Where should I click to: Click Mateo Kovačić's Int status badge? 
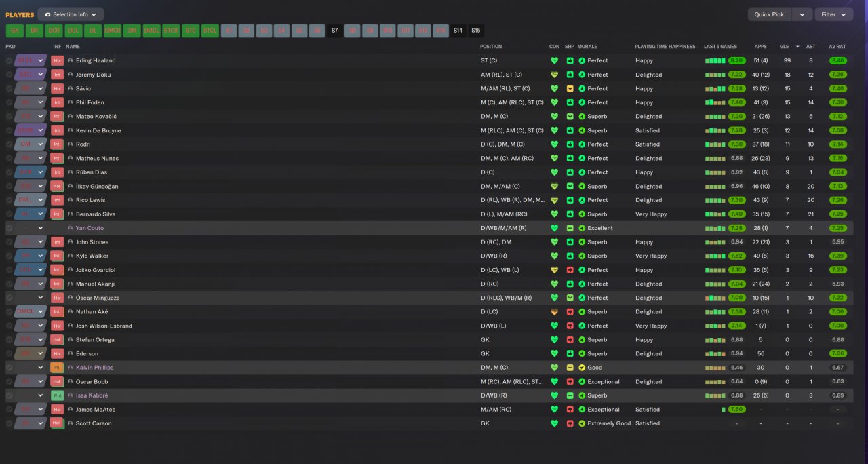click(57, 117)
